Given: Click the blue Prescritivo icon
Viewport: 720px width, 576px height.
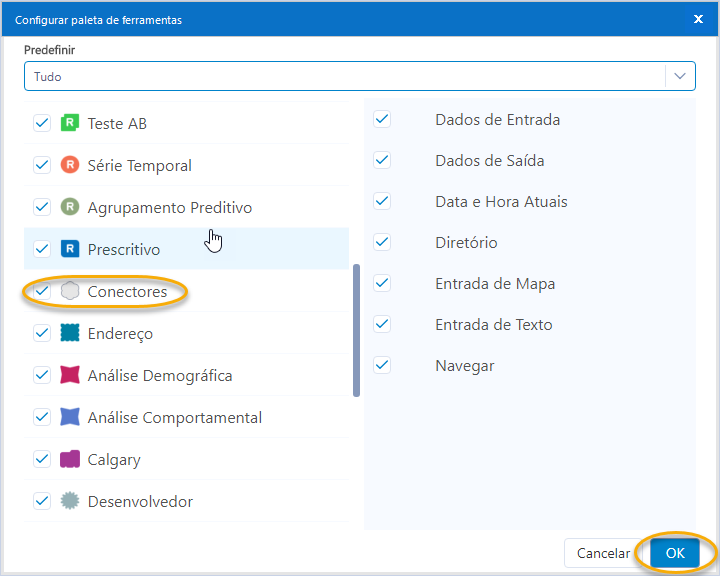Looking at the screenshot, I should click(70, 250).
